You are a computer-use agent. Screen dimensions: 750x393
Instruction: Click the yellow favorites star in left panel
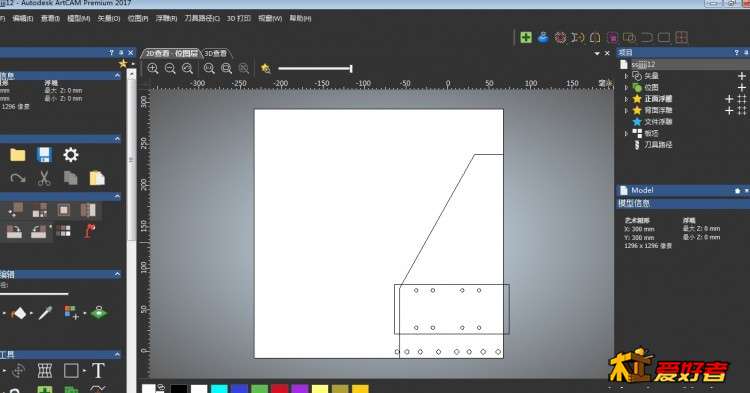[123, 64]
